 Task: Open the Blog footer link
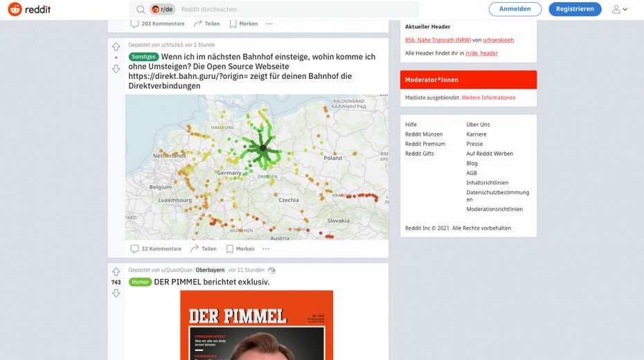[472, 163]
